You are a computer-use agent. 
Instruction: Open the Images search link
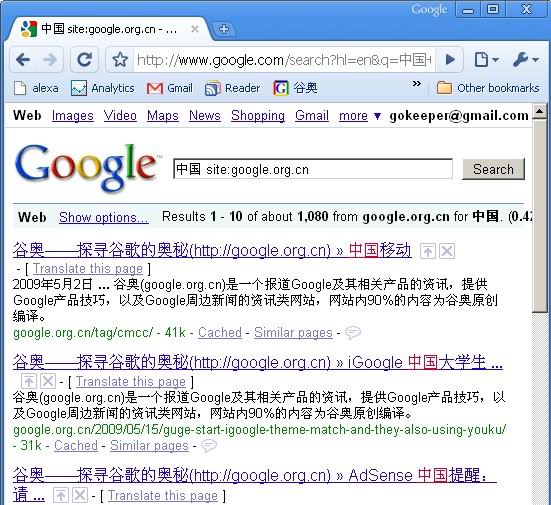73,116
